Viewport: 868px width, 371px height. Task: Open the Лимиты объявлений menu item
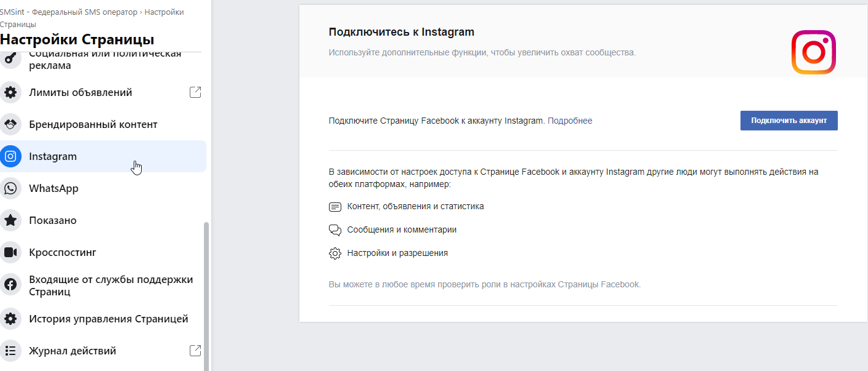[103, 92]
